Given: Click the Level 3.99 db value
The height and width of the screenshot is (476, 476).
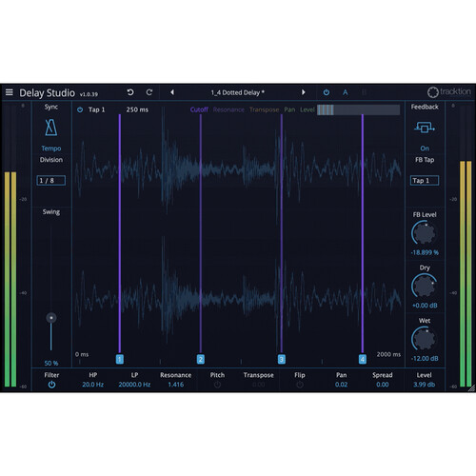Looking at the screenshot, I should (424, 385).
